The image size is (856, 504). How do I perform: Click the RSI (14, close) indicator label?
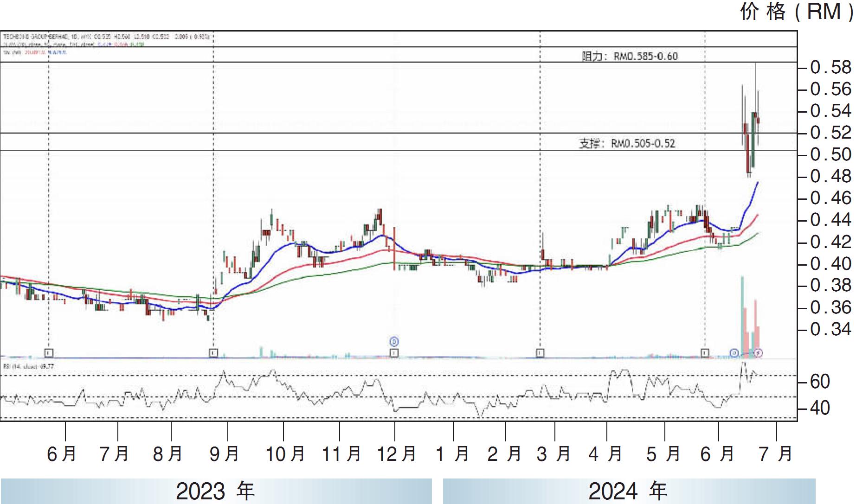tap(29, 366)
